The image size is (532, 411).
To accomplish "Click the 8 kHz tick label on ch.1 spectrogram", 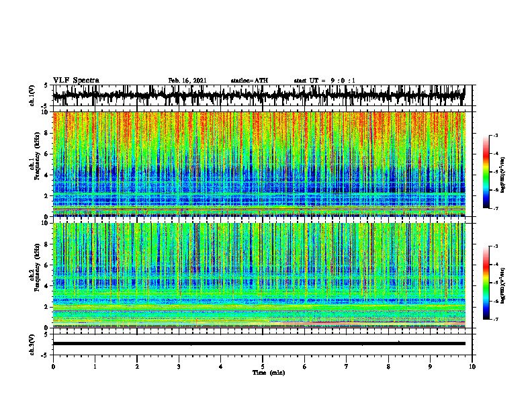I will coord(48,133).
